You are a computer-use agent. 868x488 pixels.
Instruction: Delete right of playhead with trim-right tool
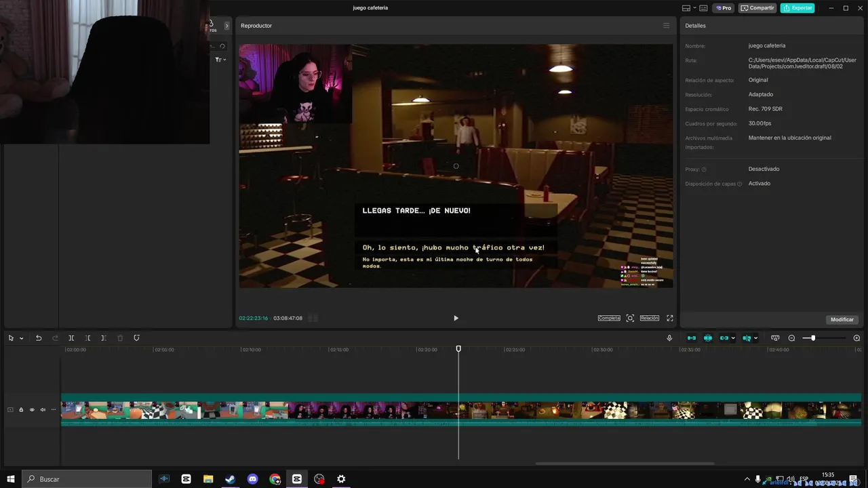[104, 338]
